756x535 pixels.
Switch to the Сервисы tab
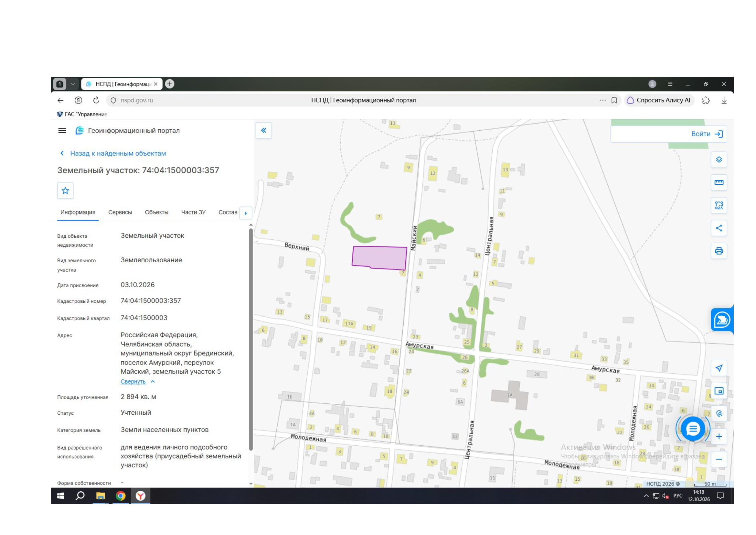click(120, 213)
